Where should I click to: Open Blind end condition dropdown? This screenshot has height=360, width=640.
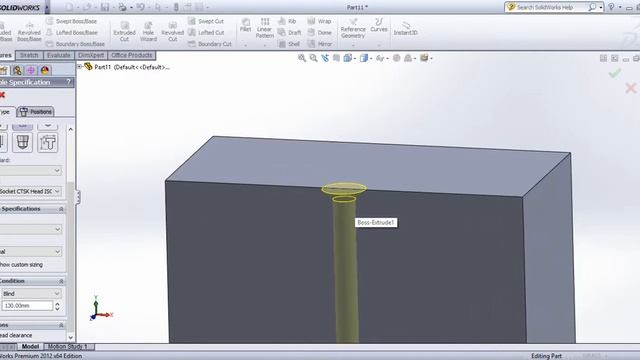click(x=31, y=293)
